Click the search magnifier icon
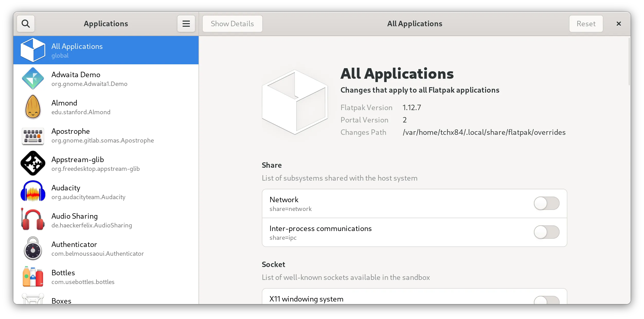The width and height of the screenshot is (644, 319). 26,24
